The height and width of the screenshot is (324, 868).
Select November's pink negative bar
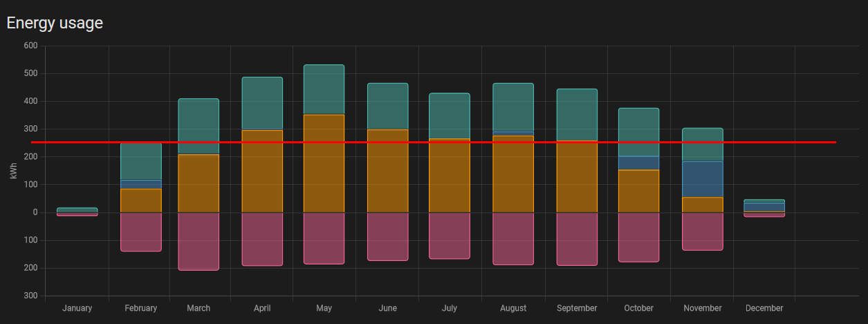point(703,231)
